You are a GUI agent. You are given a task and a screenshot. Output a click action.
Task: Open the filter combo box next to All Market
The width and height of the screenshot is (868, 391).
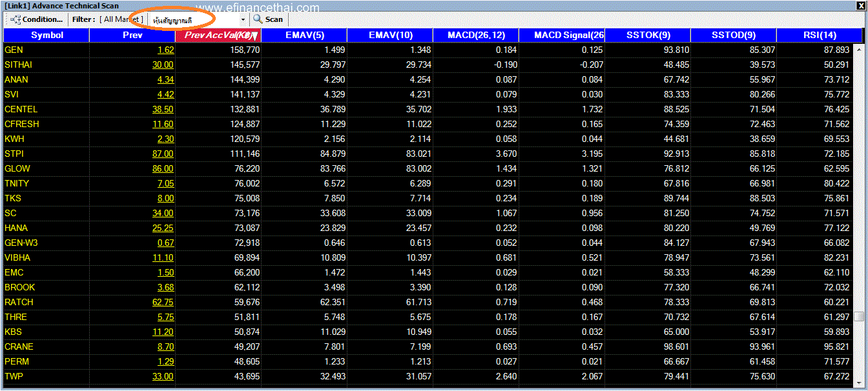point(199,19)
